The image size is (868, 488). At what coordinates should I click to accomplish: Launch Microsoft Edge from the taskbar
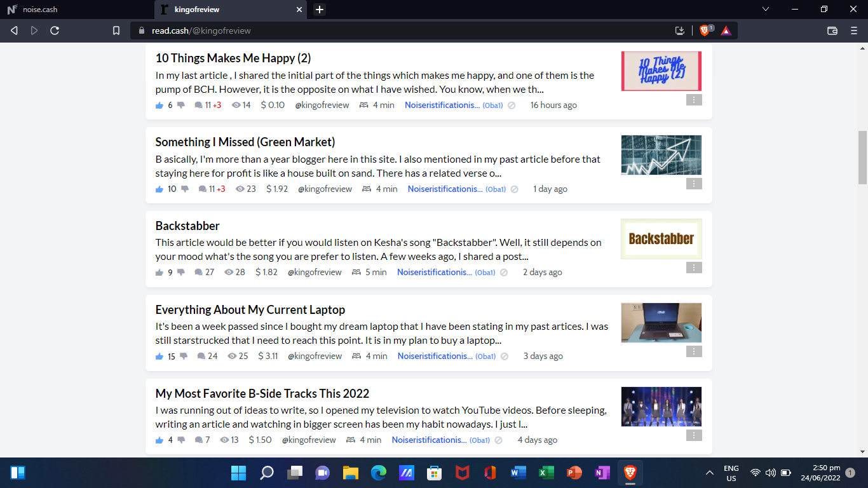tap(379, 473)
